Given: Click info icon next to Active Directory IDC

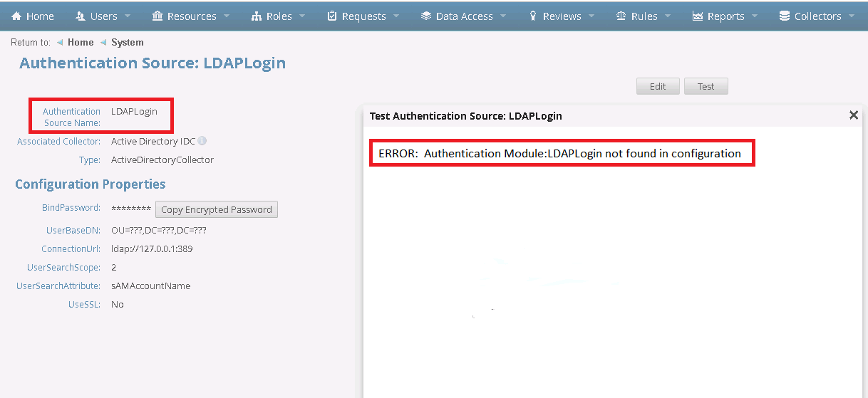Looking at the screenshot, I should (202, 141).
